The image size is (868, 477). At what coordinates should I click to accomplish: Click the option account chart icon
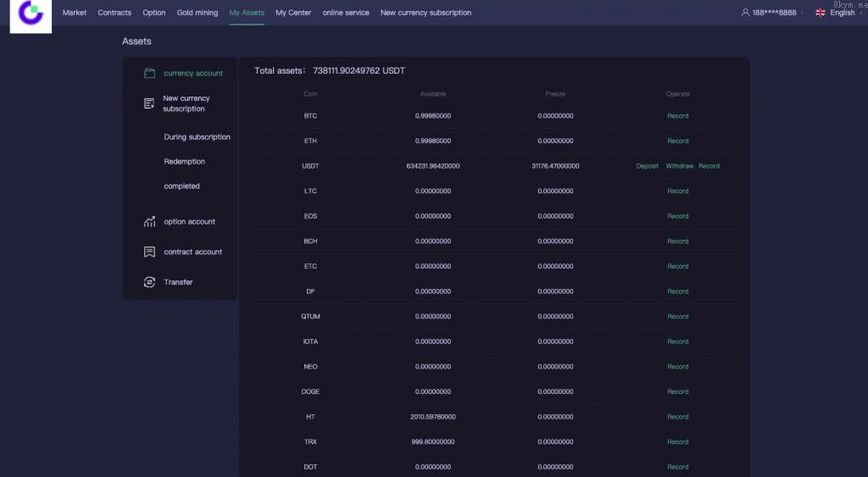pyautogui.click(x=149, y=222)
